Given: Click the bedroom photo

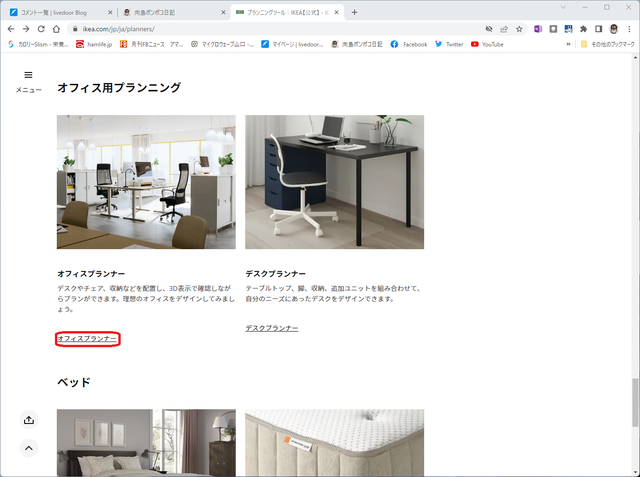Looking at the screenshot, I should pos(146,443).
